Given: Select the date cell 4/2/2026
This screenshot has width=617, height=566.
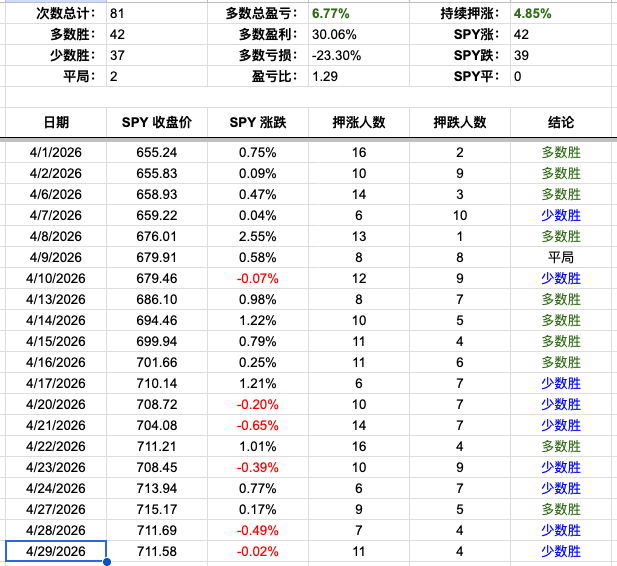Looking at the screenshot, I should click(x=56, y=173).
